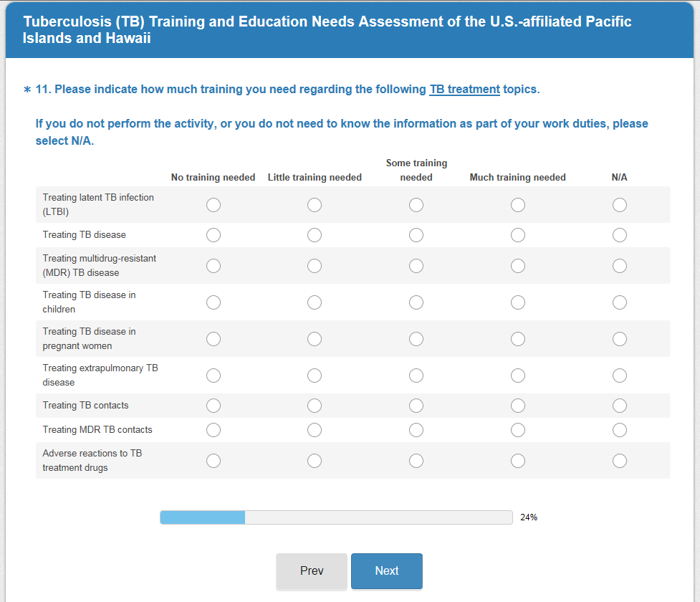Mark 'Much training needed' for adverse reactions to drugs
Viewport: 700px width, 602px height.
tap(518, 461)
